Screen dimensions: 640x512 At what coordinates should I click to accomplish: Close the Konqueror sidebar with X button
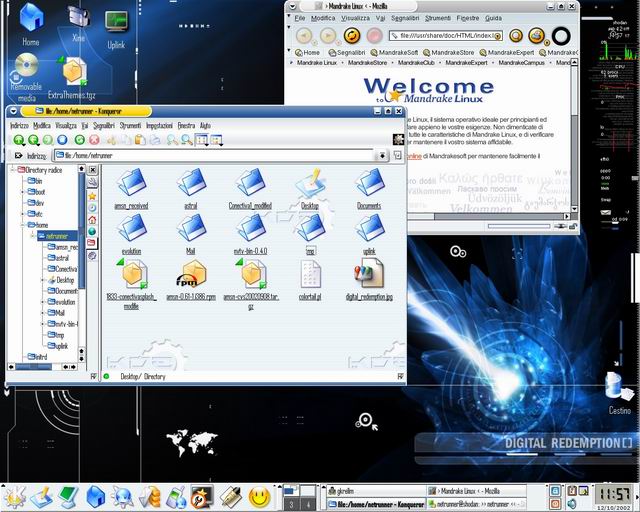93,169
